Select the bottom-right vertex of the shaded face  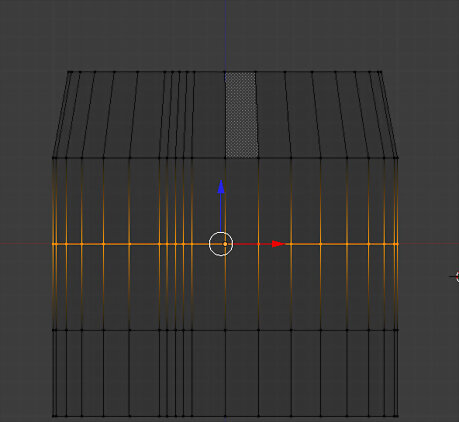tap(258, 158)
